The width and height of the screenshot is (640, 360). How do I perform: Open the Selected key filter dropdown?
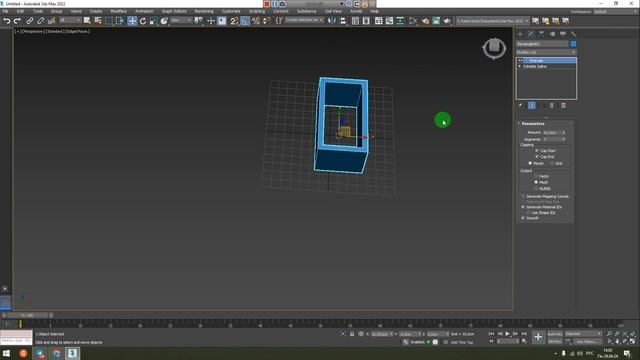click(583, 334)
